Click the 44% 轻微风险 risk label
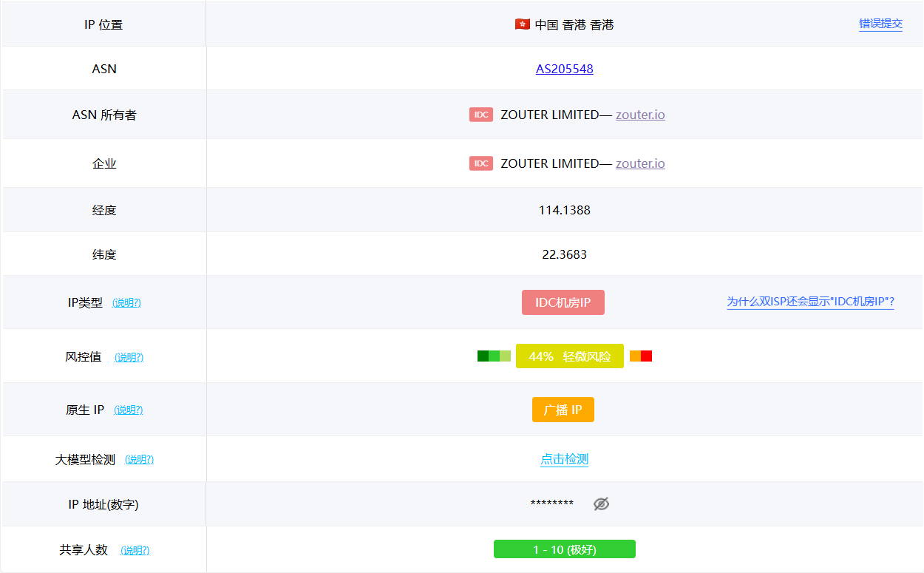This screenshot has height=573, width=924. (x=569, y=356)
